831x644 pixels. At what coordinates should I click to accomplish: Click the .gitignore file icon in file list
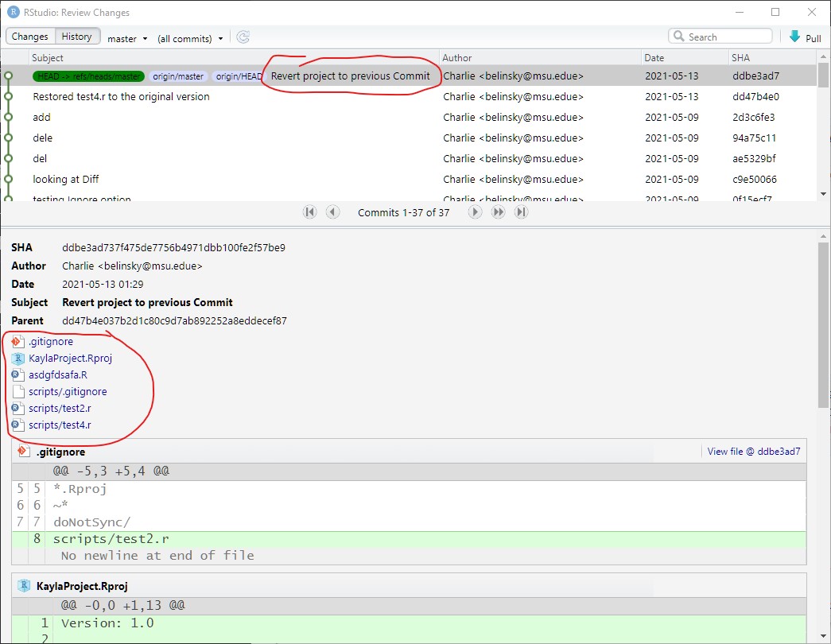pos(18,341)
